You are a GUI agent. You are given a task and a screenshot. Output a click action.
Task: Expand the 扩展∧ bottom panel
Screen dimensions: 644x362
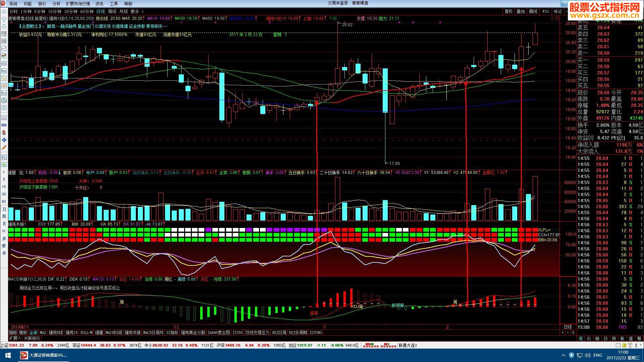tap(15, 338)
